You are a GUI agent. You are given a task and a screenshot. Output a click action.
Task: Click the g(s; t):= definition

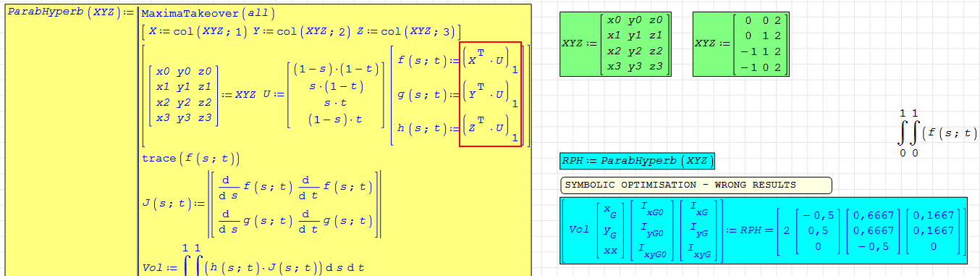pos(459,95)
